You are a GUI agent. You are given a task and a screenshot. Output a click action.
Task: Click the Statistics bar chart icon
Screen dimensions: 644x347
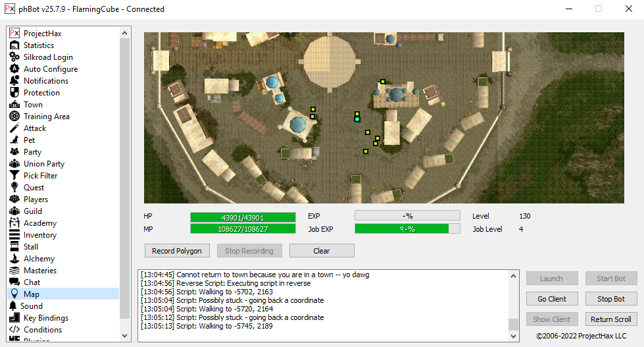coord(14,45)
